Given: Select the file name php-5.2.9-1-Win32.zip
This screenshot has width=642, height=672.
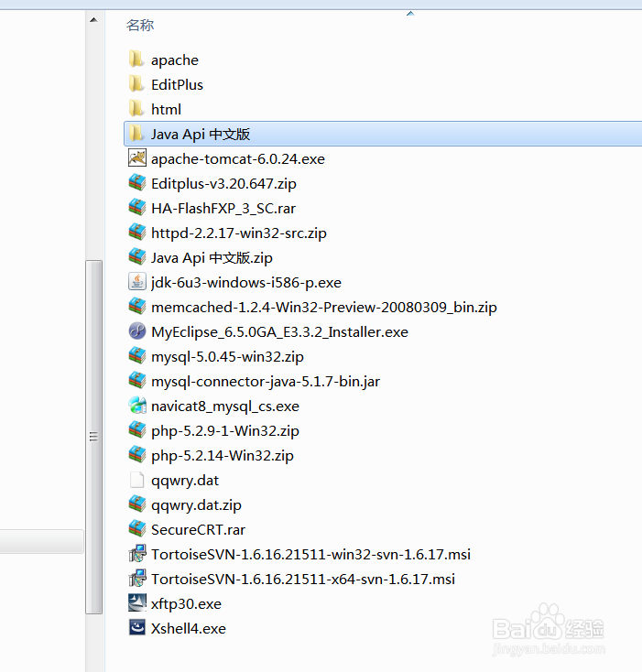Looking at the screenshot, I should (x=225, y=431).
